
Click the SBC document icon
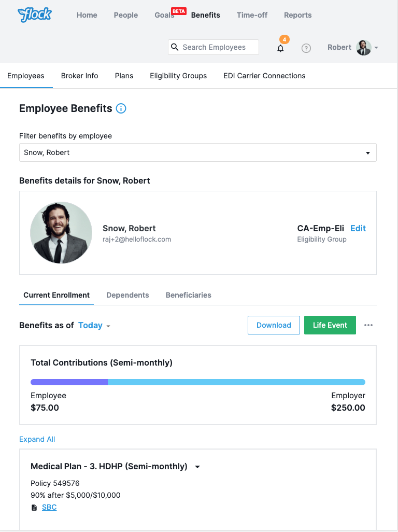click(34, 508)
